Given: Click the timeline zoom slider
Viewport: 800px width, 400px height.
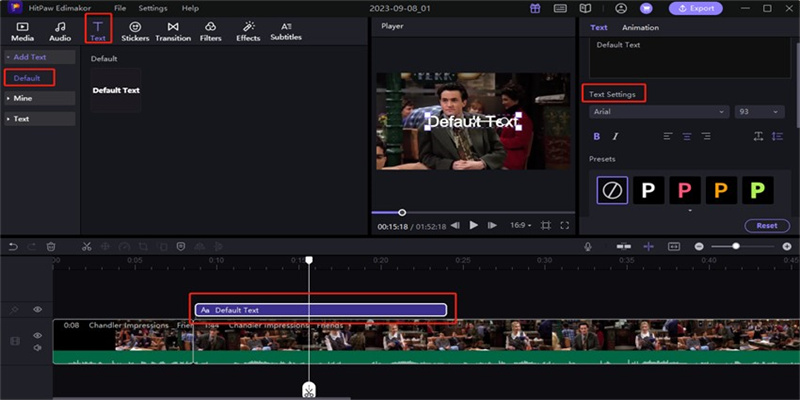Looking at the screenshot, I should pos(736,246).
